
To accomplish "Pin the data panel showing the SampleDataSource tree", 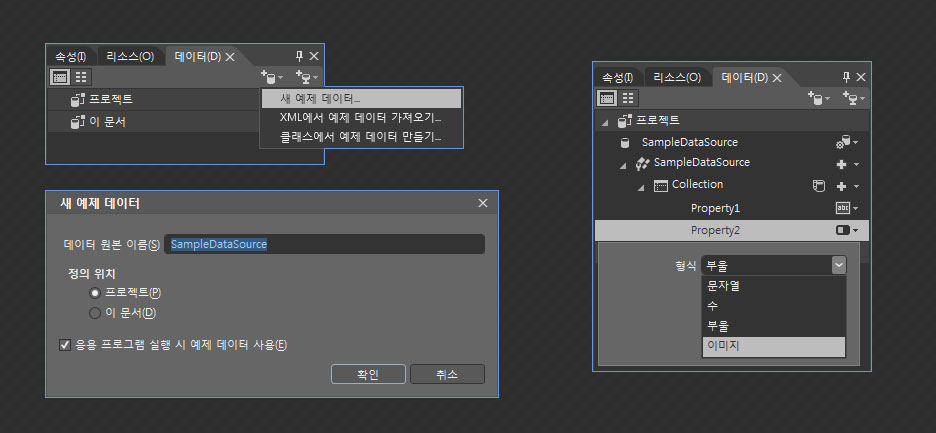I will click(x=846, y=77).
